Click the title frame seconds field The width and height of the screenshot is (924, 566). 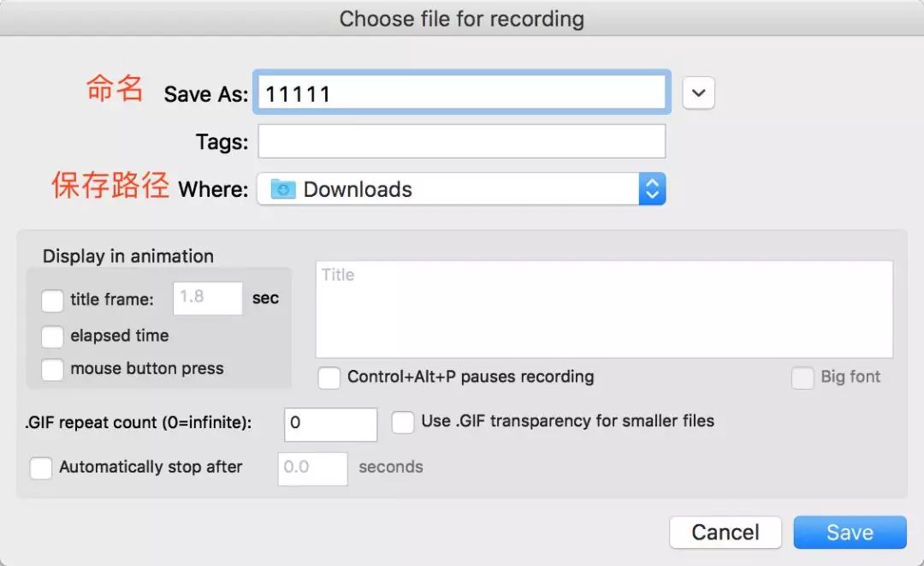(x=207, y=298)
